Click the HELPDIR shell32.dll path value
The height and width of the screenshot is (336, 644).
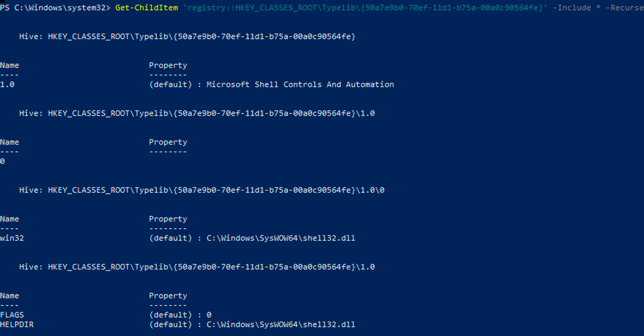click(281, 324)
